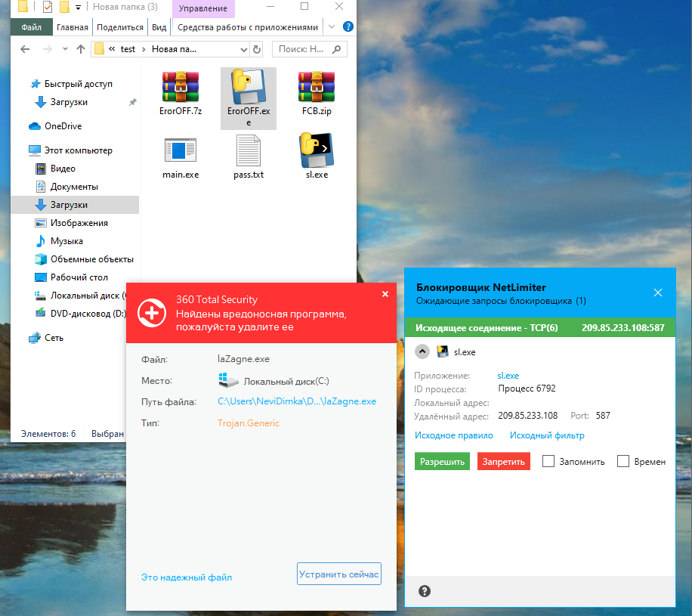This screenshot has height=616, width=692.
Task: Click the Управление contextual tab
Action: (203, 8)
